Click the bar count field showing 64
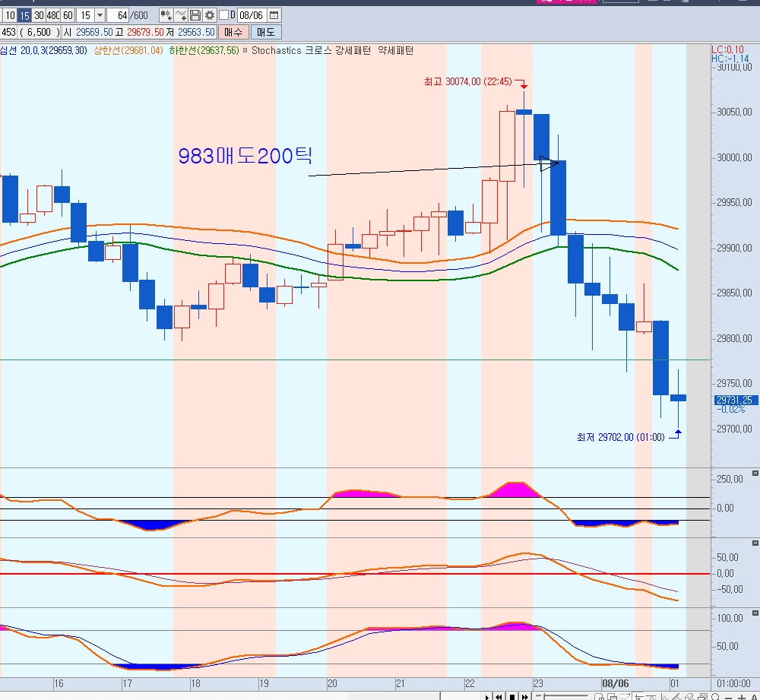Screen dimensions: 760x700 (x=117, y=15)
